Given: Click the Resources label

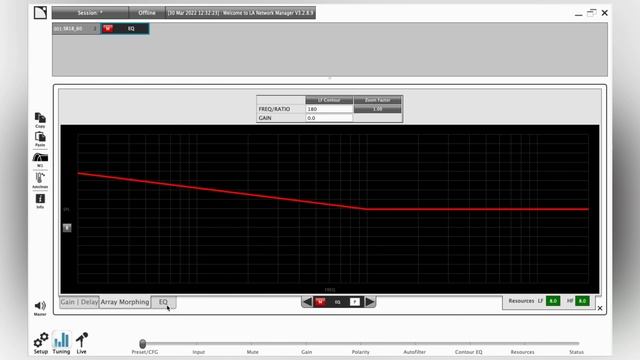Looking at the screenshot, I should pos(521,301).
